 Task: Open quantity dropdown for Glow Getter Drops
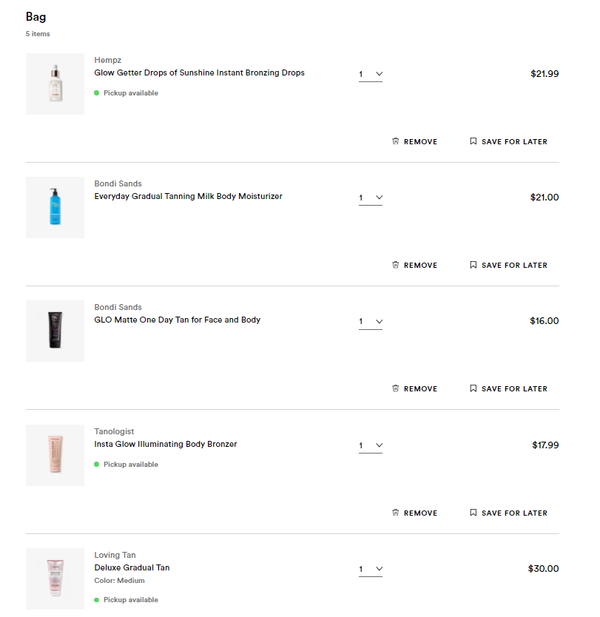point(370,74)
